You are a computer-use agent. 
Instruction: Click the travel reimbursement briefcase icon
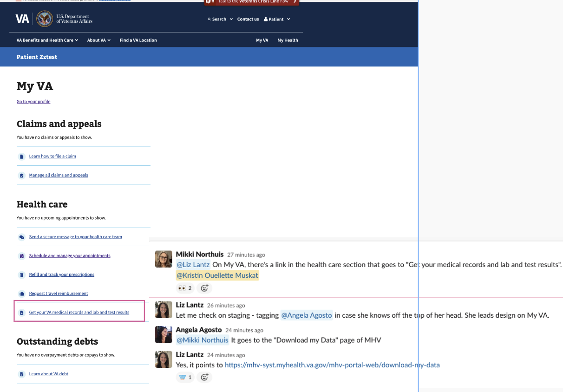[x=21, y=293]
